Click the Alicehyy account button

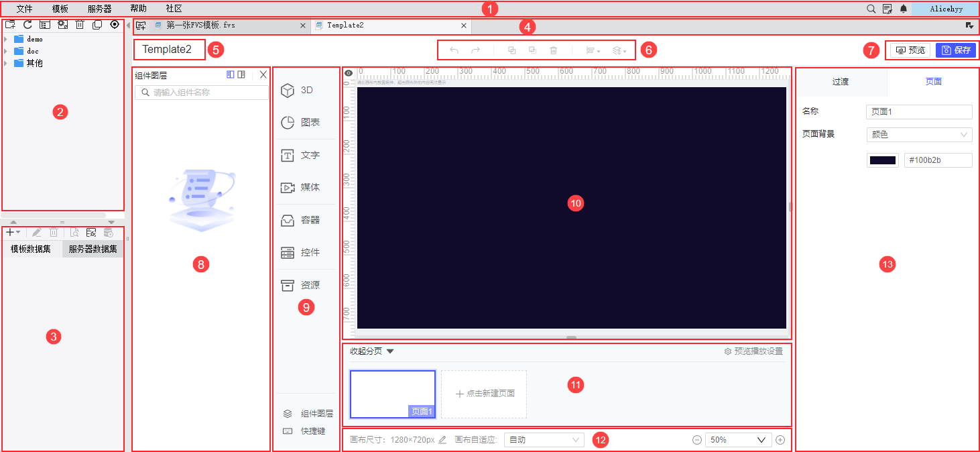coord(945,9)
